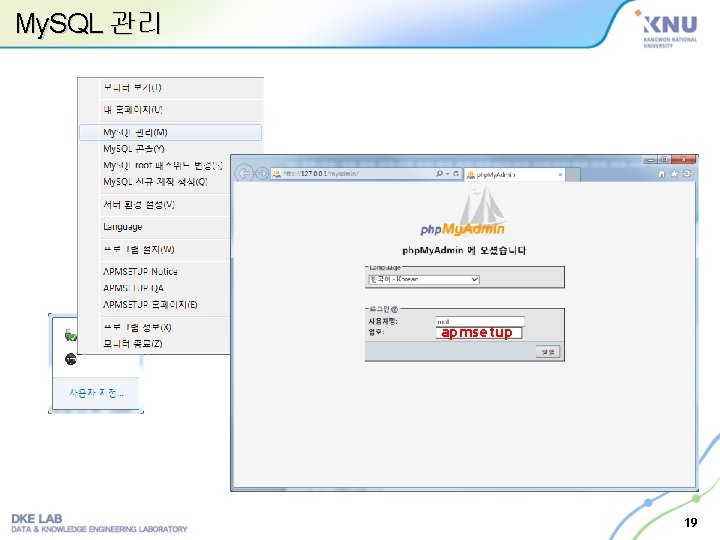Select MySQL 관리(M) in the context menu

170,132
